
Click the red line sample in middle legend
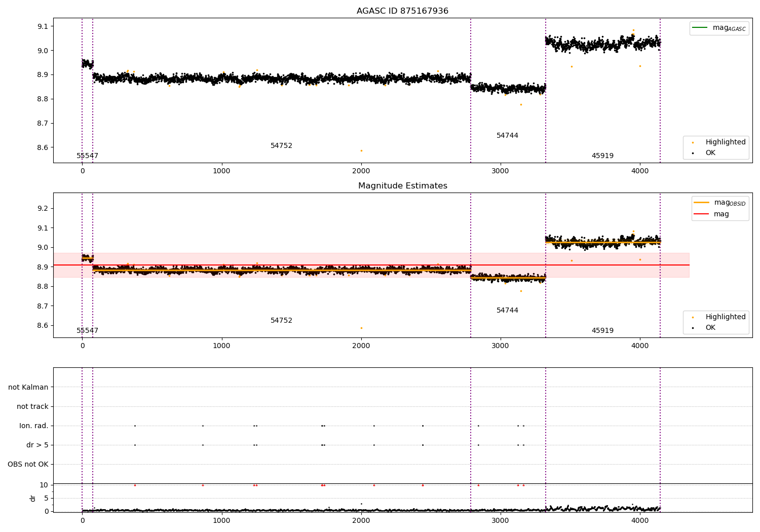coord(702,214)
